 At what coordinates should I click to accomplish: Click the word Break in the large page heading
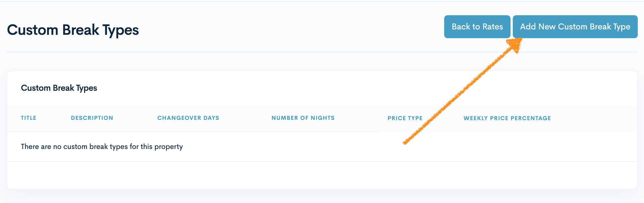tap(81, 30)
